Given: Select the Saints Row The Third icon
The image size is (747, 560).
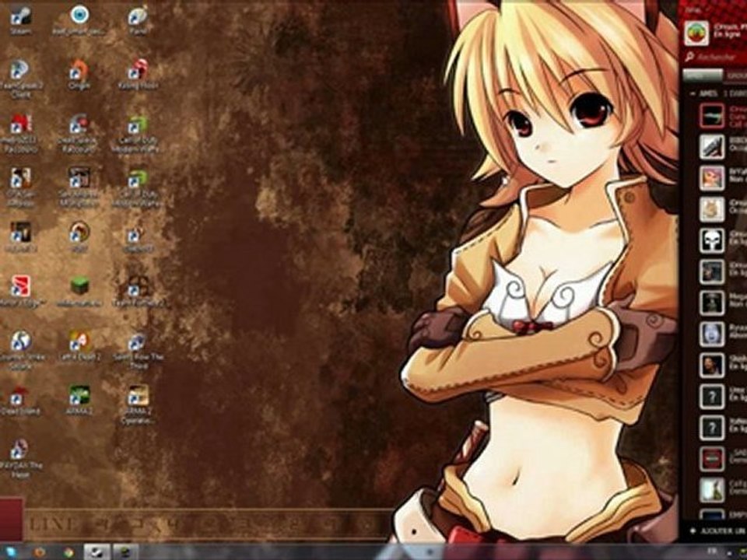Looking at the screenshot, I should click(x=138, y=350).
